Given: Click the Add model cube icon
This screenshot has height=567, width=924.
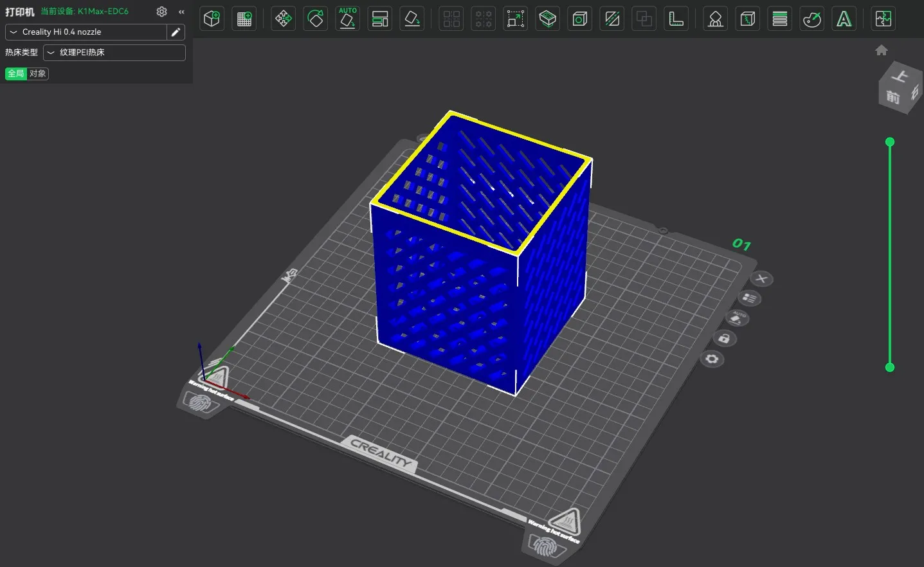Looking at the screenshot, I should pos(212,19).
